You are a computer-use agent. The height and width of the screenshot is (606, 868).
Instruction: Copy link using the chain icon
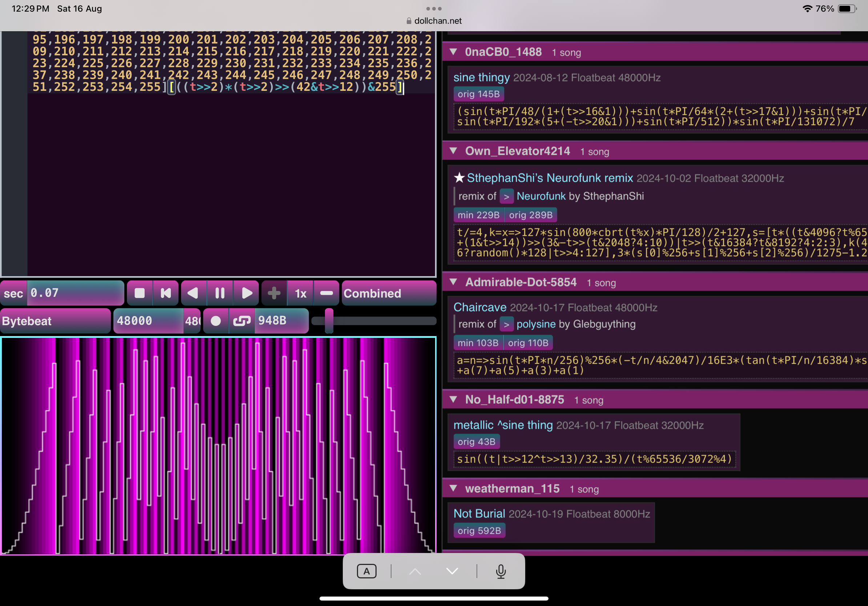(x=242, y=321)
